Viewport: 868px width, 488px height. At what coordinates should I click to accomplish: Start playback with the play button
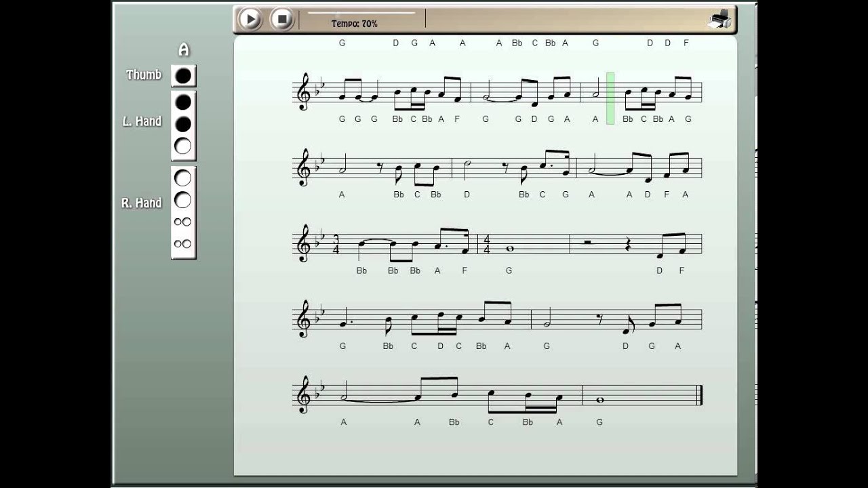pos(250,19)
